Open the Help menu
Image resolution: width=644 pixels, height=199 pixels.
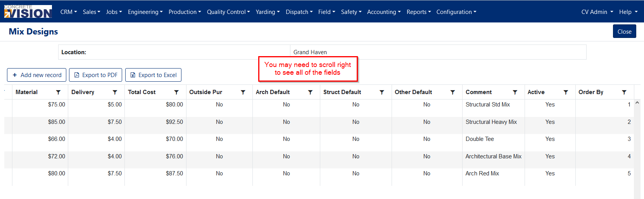click(x=628, y=12)
